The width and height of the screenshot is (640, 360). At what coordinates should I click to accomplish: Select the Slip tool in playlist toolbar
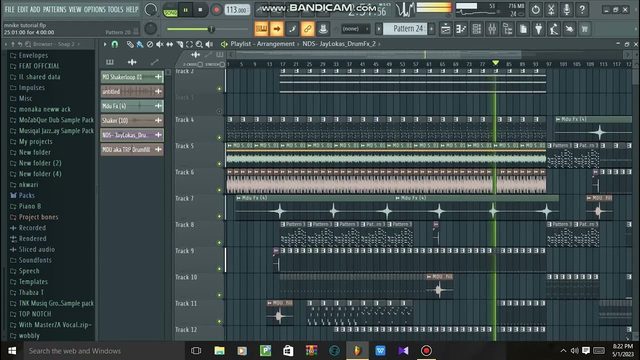tap(169, 44)
